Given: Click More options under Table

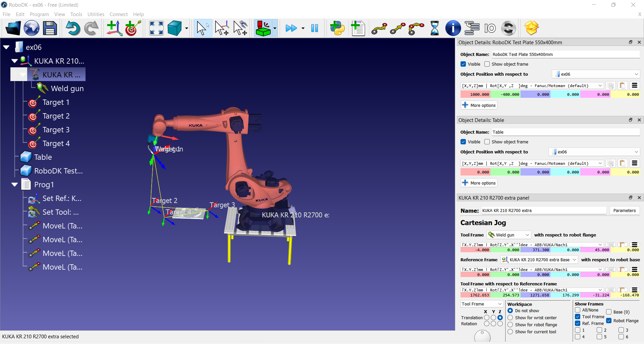Looking at the screenshot, I should (479, 183).
